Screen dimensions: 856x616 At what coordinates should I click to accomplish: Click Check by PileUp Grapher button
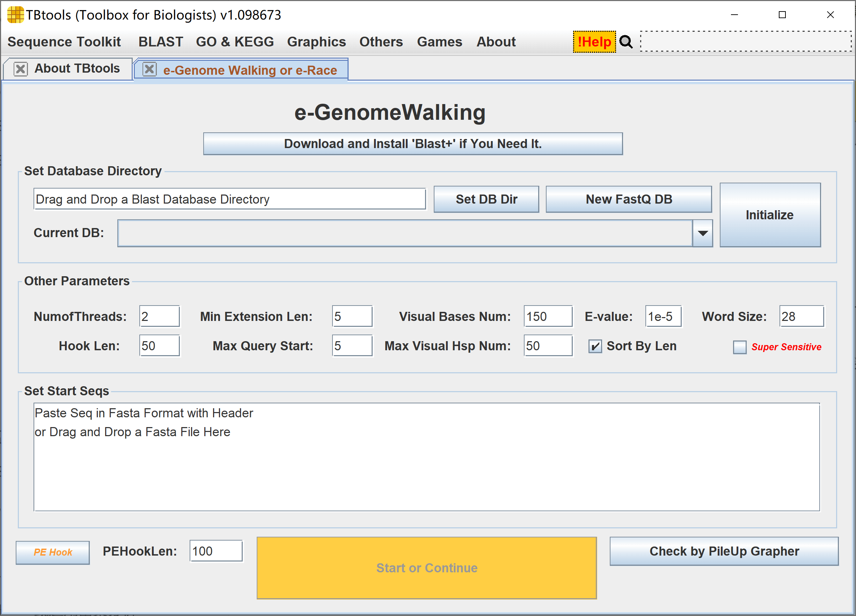pos(724,551)
